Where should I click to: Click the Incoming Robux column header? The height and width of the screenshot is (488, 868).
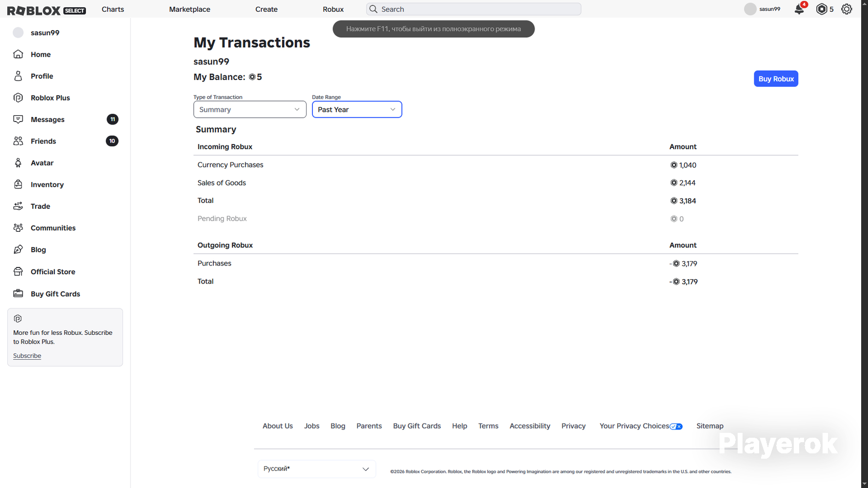(x=225, y=147)
